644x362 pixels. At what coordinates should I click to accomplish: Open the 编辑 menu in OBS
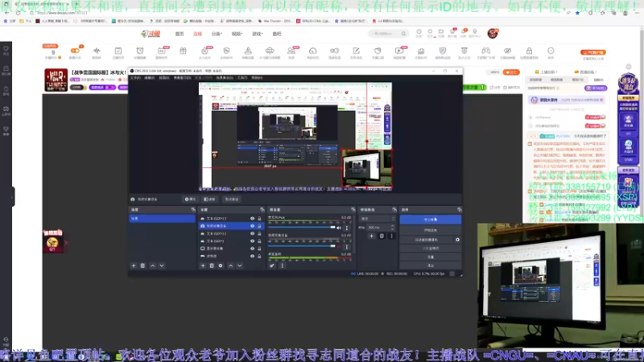[x=149, y=77]
